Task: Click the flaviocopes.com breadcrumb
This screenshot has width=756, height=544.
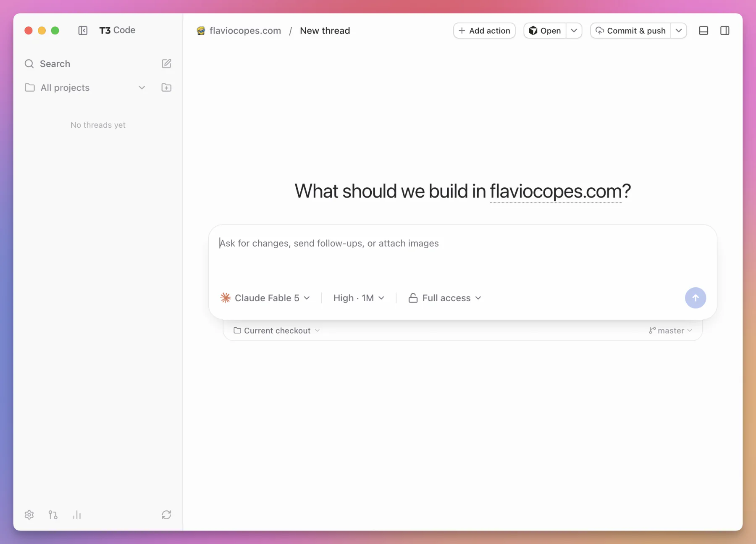Action: 245,31
